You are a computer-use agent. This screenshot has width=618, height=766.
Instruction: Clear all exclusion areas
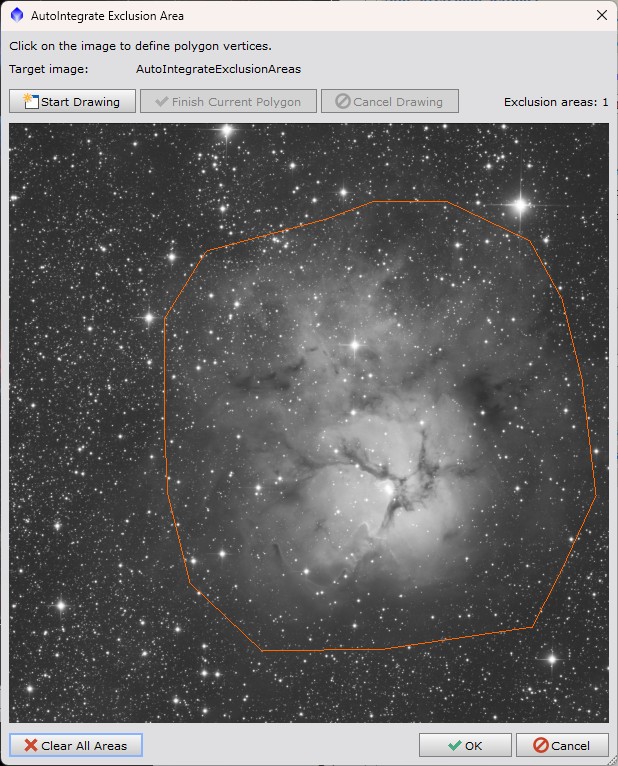(x=76, y=745)
